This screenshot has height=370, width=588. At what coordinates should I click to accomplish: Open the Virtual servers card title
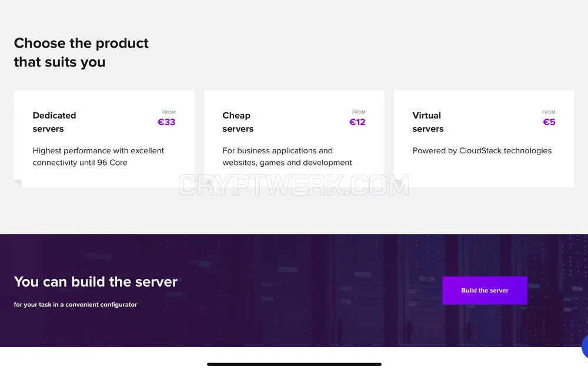click(x=428, y=122)
